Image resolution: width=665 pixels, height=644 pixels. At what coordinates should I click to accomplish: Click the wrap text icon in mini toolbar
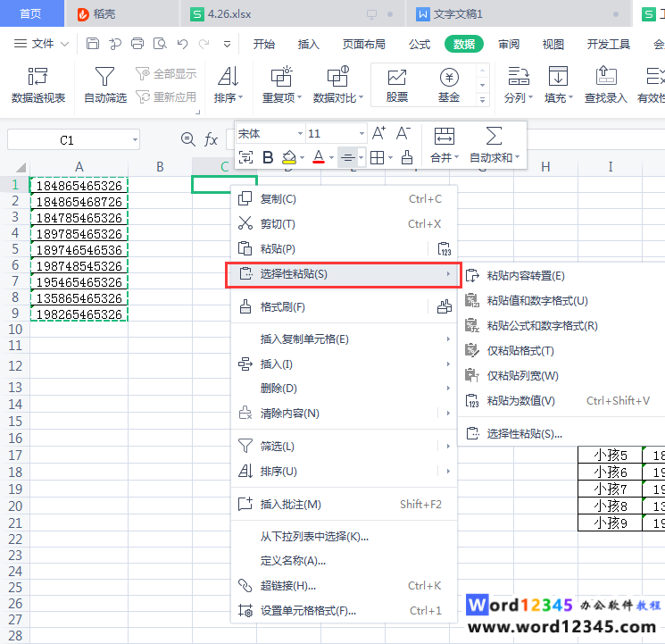245,157
